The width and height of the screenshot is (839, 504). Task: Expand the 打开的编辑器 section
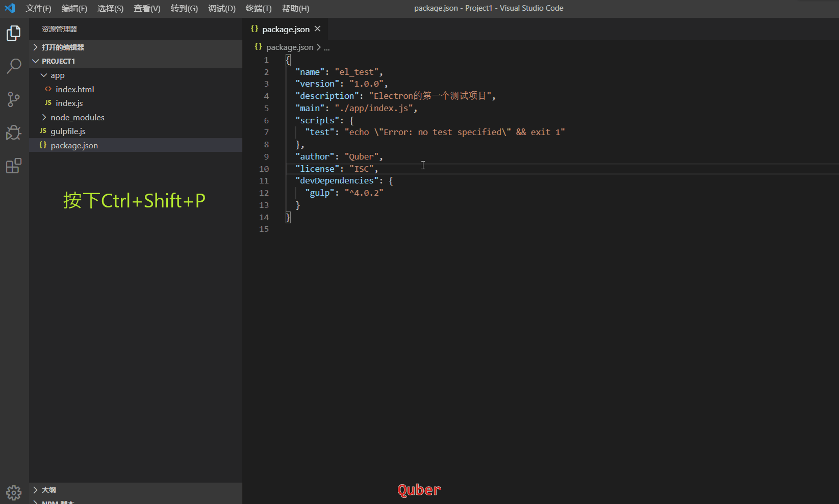pyautogui.click(x=136, y=47)
